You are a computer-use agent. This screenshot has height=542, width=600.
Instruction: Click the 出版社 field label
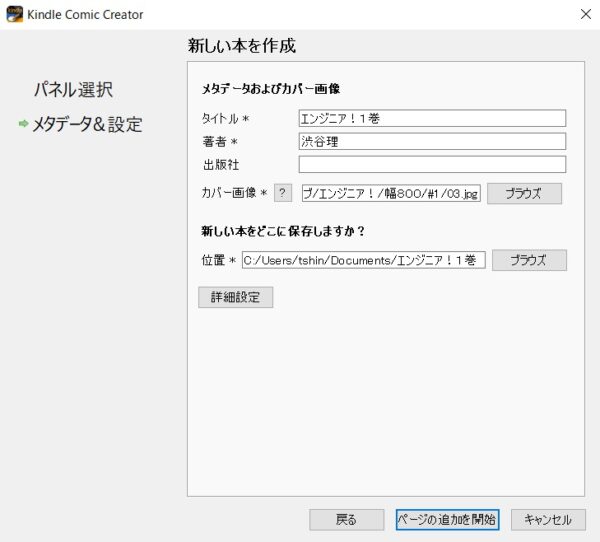tap(221, 165)
